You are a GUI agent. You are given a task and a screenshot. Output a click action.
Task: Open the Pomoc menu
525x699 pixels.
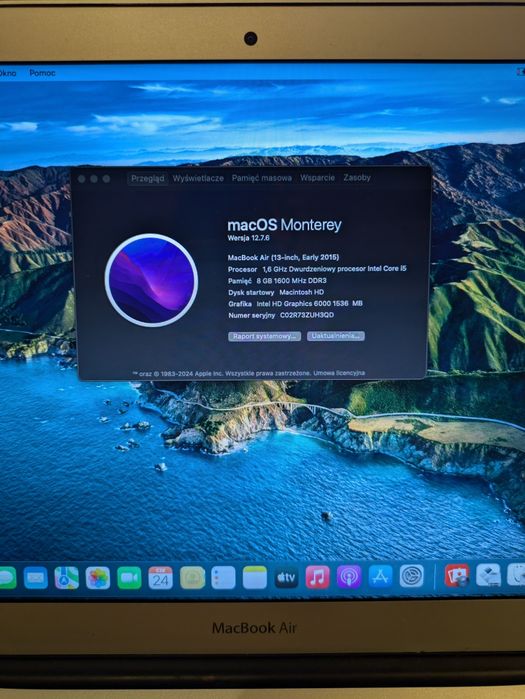pyautogui.click(x=42, y=73)
